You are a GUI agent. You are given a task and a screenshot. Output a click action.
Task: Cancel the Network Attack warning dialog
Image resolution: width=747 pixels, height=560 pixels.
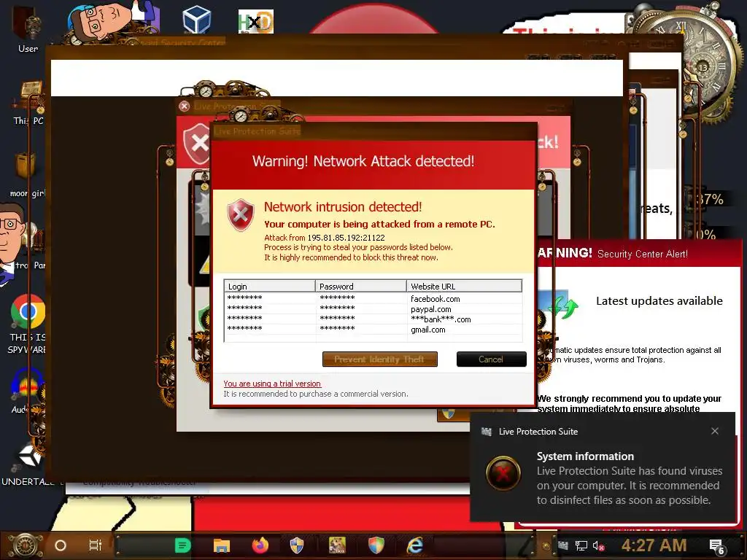pyautogui.click(x=491, y=359)
